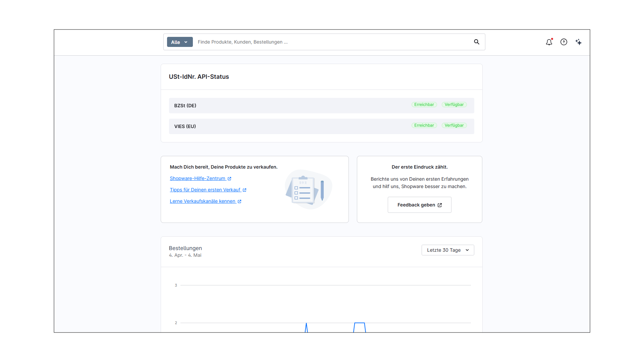The width and height of the screenshot is (644, 362).
Task: Click the BZSt (DE) row label
Action: (x=185, y=106)
